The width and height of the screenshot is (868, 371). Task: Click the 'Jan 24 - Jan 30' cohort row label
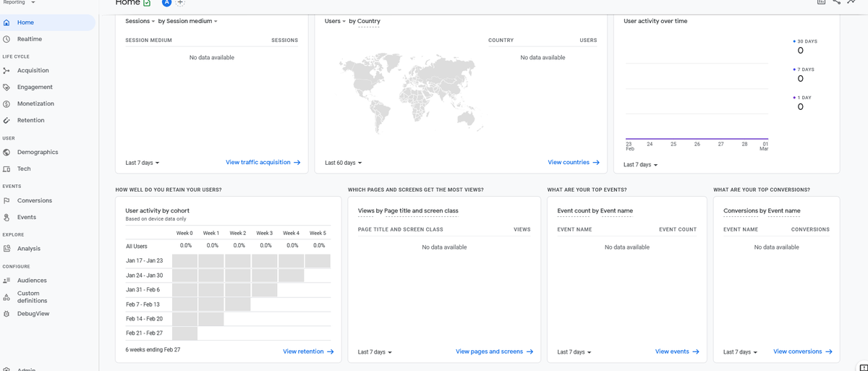pyautogui.click(x=144, y=276)
